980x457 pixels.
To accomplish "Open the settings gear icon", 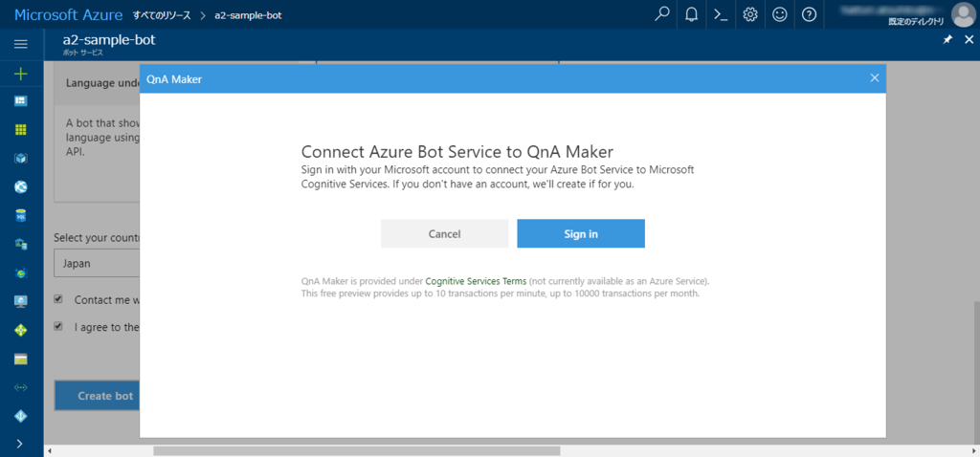I will [750, 14].
